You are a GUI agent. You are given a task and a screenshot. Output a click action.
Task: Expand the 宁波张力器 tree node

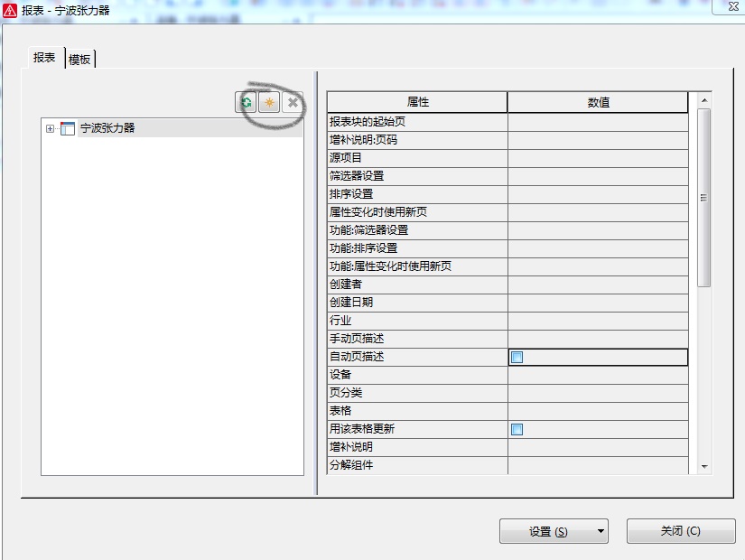(51, 128)
